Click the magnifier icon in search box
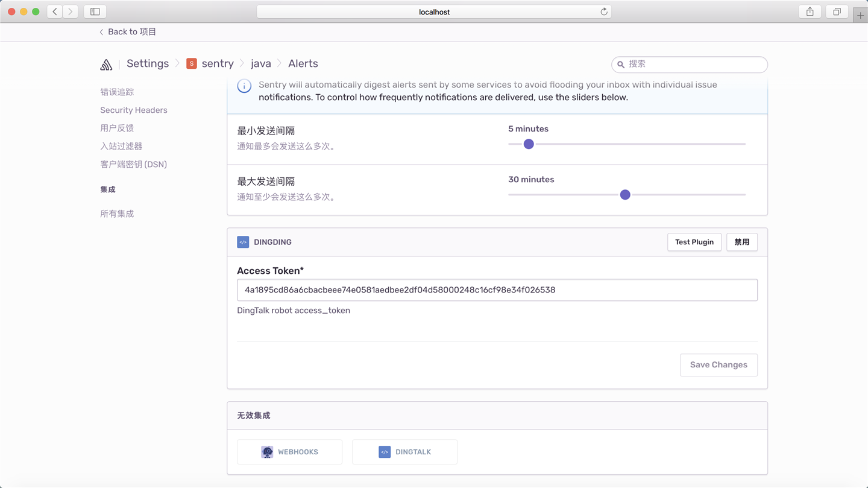 click(x=621, y=65)
